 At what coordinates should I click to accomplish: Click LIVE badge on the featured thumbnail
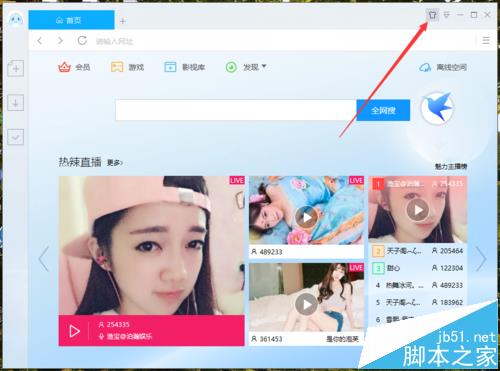(237, 180)
